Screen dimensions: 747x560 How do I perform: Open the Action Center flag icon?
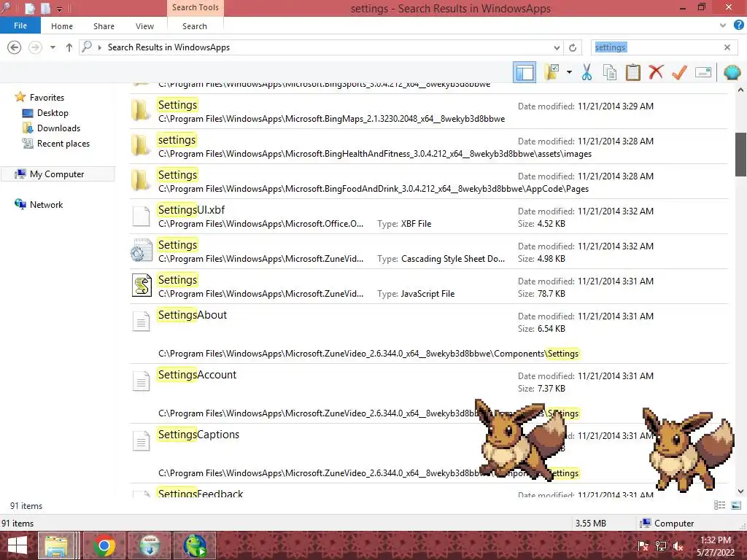click(643, 546)
